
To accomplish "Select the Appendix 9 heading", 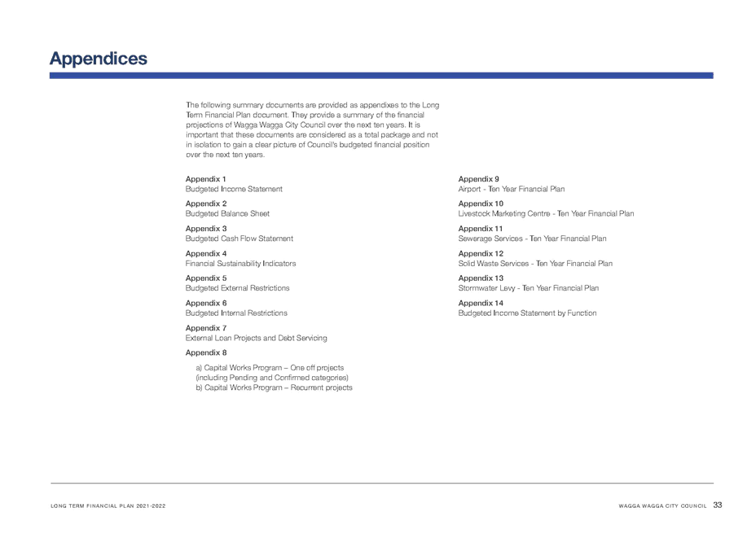I will [x=479, y=179].
